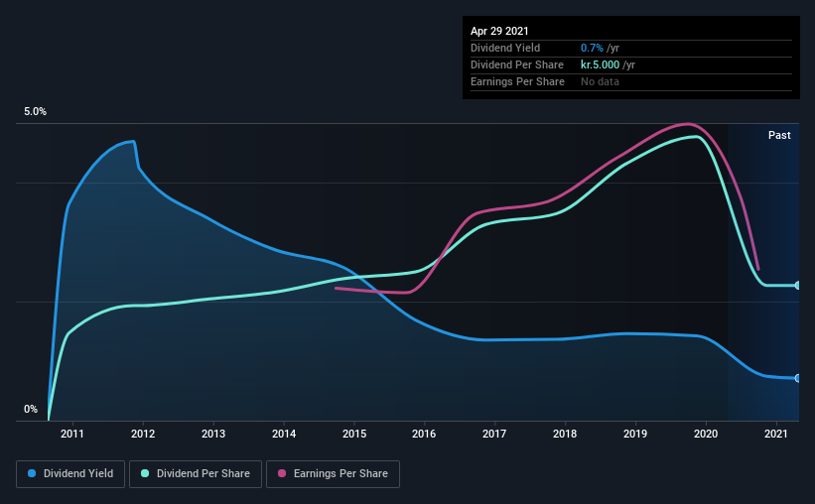Click the teal Dividend Per Share legend dot
Image resolution: width=815 pixels, height=504 pixels.
[x=145, y=473]
